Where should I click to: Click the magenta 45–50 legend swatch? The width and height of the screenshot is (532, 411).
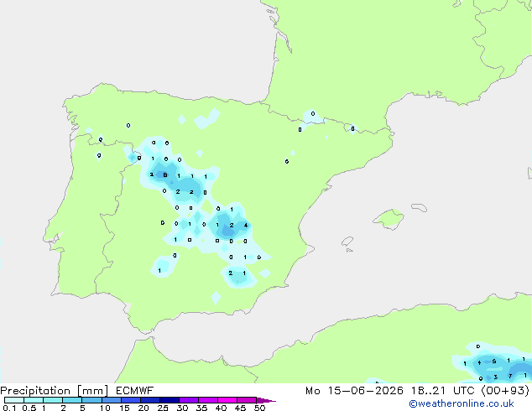tap(247, 400)
